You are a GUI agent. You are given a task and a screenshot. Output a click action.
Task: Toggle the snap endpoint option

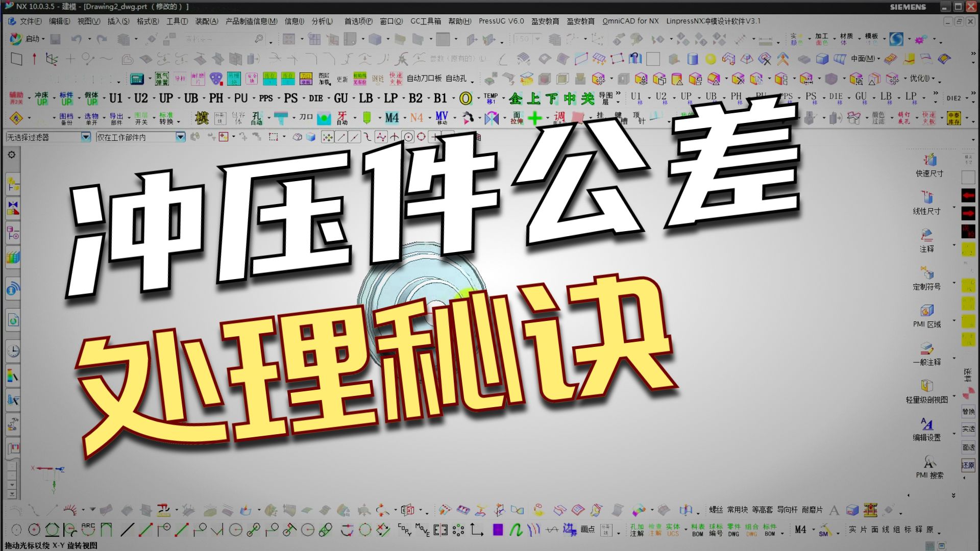pyautogui.click(x=341, y=137)
